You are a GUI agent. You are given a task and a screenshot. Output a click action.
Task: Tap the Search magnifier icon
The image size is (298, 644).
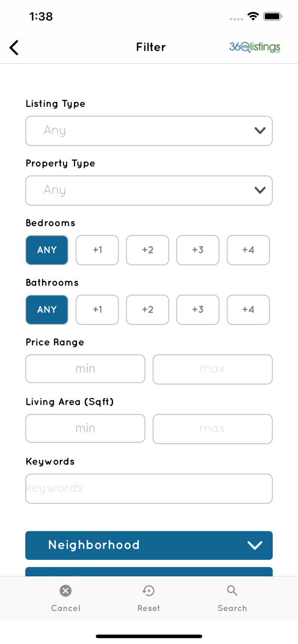(232, 591)
